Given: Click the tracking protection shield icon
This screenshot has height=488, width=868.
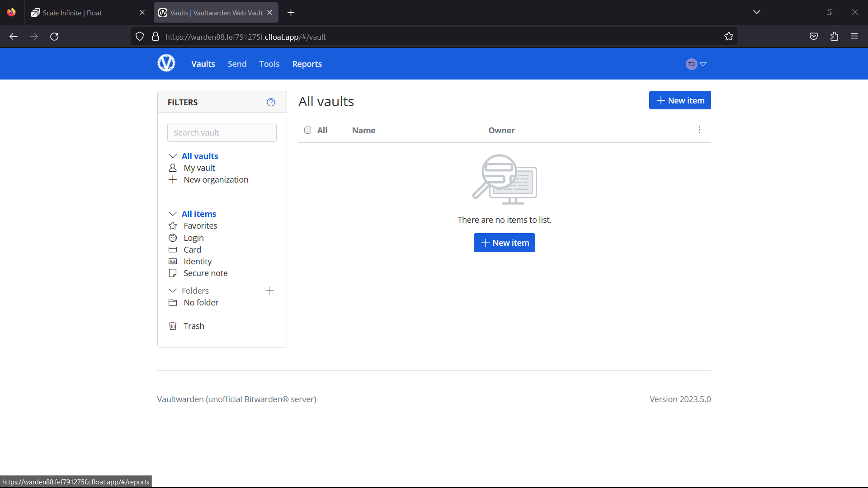Looking at the screenshot, I should pos(140,37).
